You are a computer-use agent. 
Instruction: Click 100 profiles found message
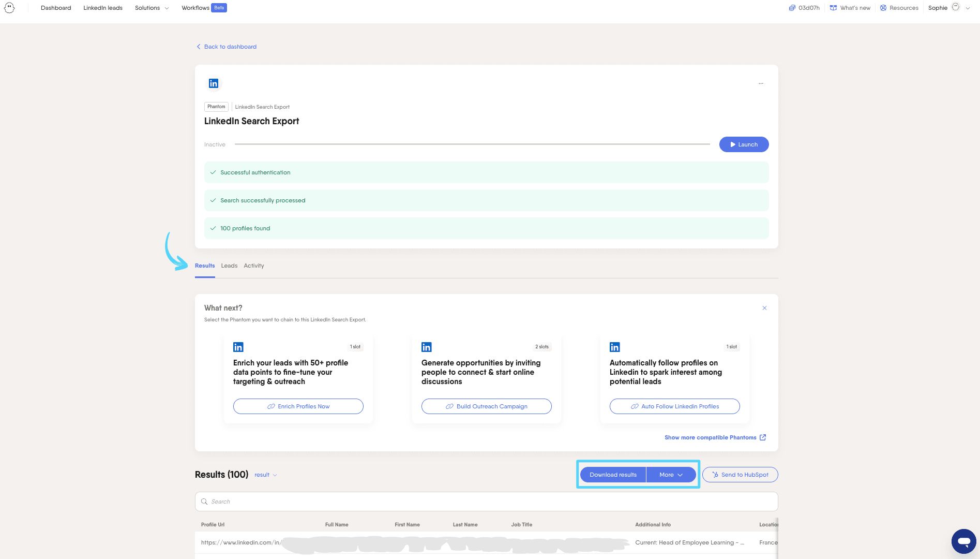(486, 228)
